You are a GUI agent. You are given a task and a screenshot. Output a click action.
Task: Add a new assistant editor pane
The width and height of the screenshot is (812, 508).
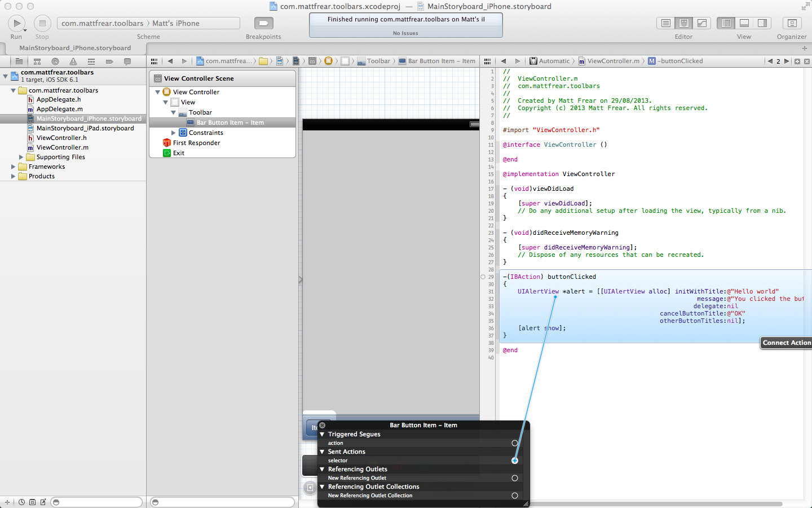[x=797, y=61]
